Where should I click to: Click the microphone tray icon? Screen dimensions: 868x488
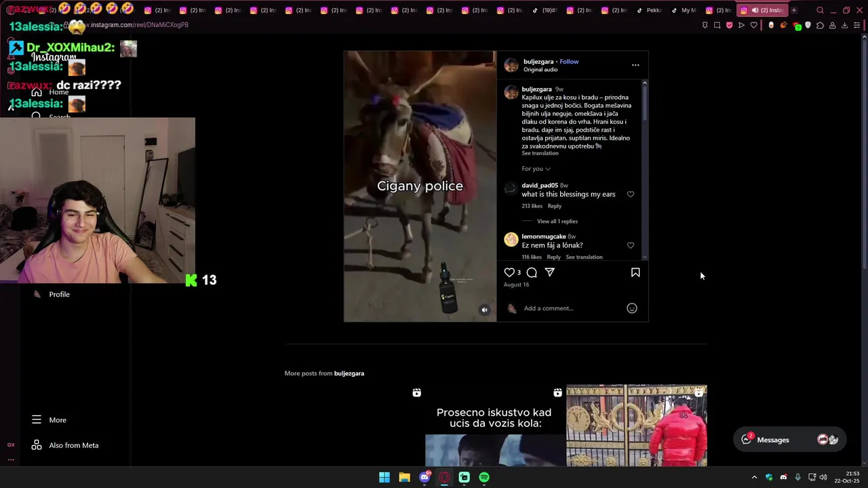(797, 477)
